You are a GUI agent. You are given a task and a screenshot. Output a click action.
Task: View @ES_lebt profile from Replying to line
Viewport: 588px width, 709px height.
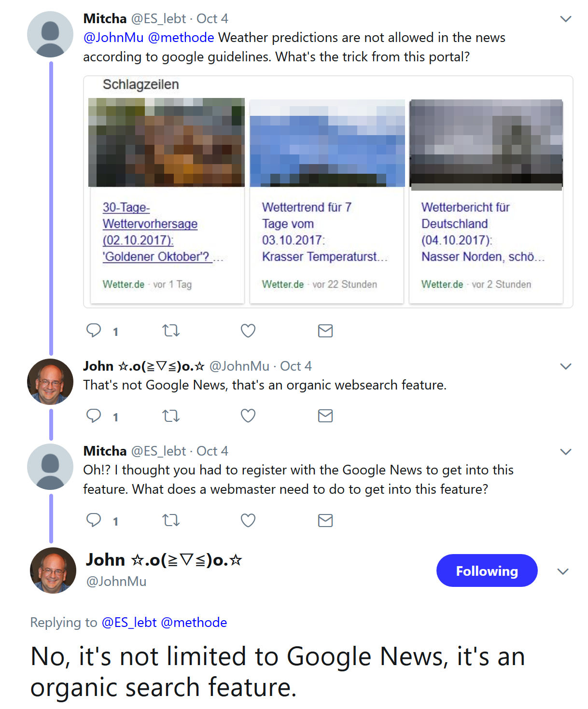pyautogui.click(x=129, y=623)
